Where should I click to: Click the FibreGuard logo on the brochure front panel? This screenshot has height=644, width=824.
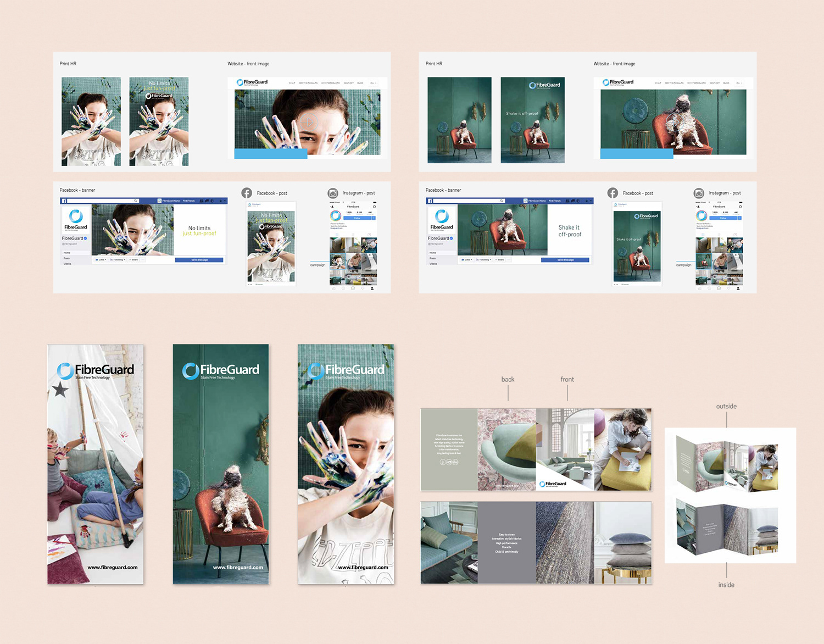[x=553, y=484]
